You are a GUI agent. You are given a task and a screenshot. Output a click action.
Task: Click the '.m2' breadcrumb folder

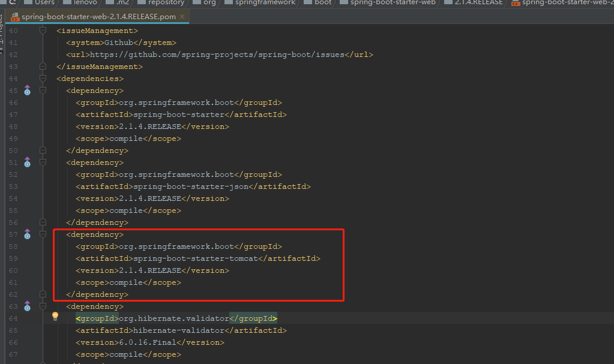click(118, 2)
